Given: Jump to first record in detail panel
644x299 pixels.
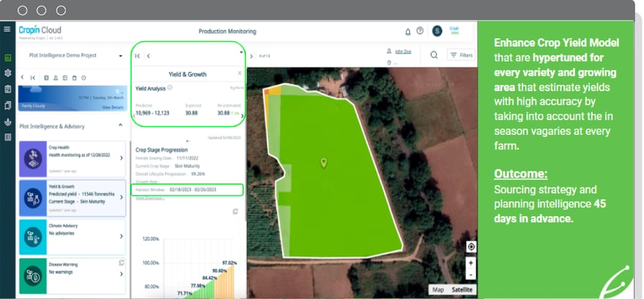Looking at the screenshot, I should (138, 56).
